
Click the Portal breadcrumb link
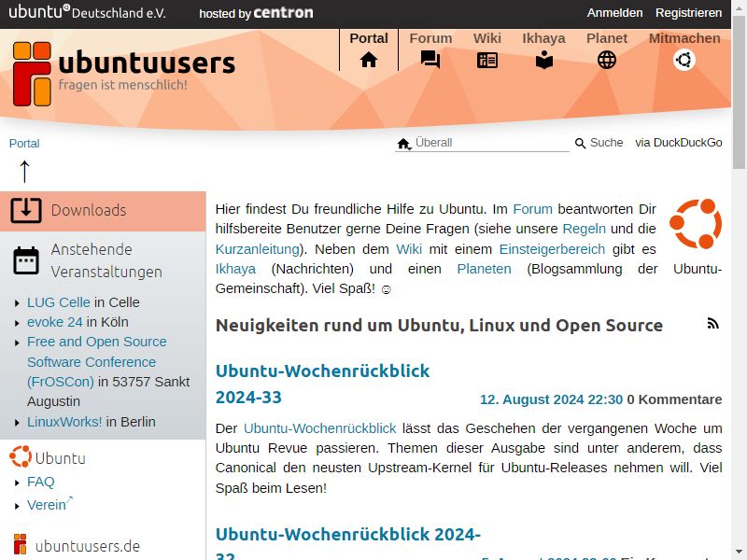pos(24,144)
